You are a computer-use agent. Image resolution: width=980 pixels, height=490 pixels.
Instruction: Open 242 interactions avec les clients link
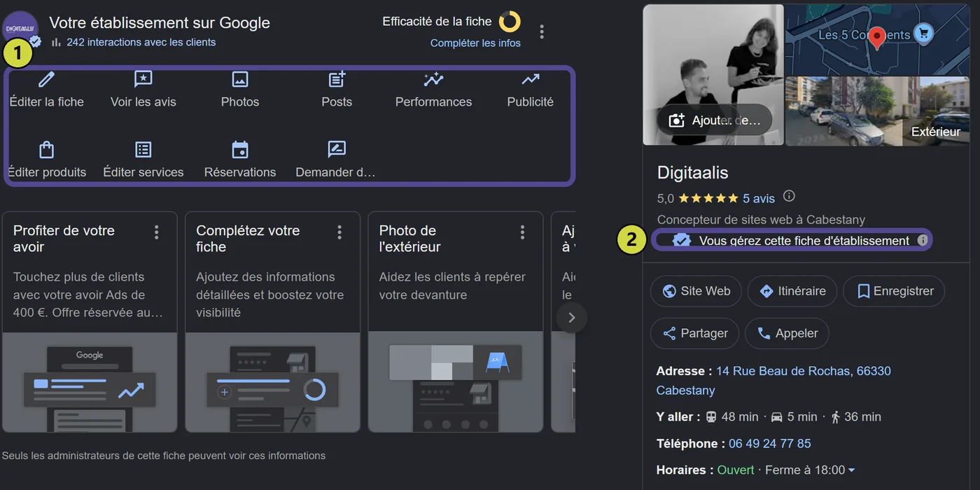point(141,42)
